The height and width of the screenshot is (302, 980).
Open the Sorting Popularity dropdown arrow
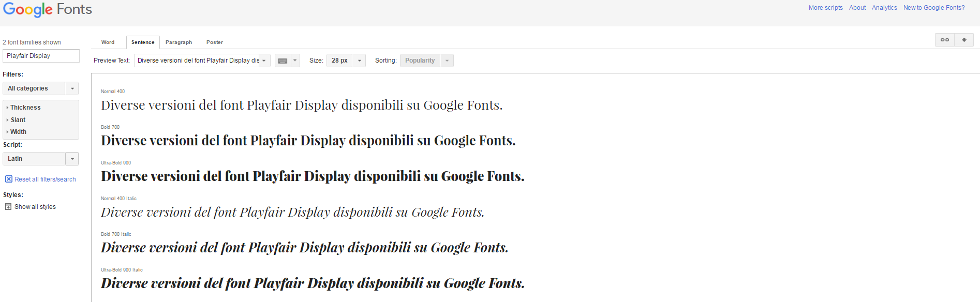coord(447,61)
